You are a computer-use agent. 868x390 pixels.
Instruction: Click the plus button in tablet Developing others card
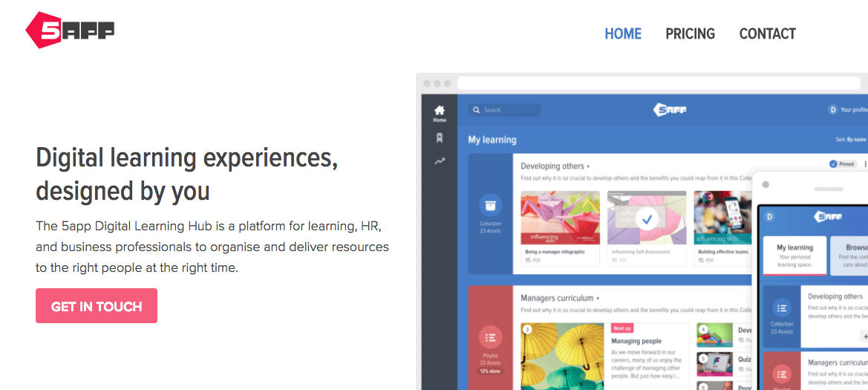point(864,336)
